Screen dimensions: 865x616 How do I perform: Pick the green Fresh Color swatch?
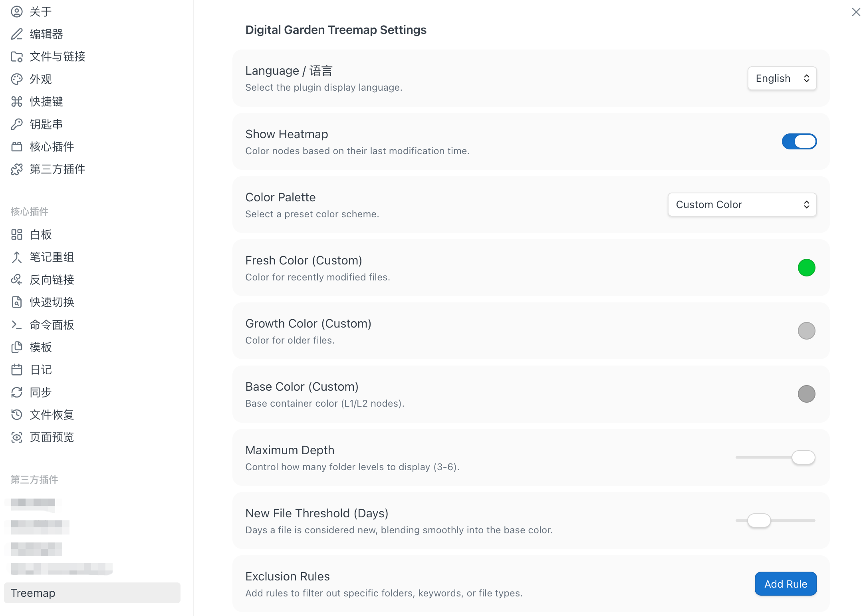click(x=806, y=268)
